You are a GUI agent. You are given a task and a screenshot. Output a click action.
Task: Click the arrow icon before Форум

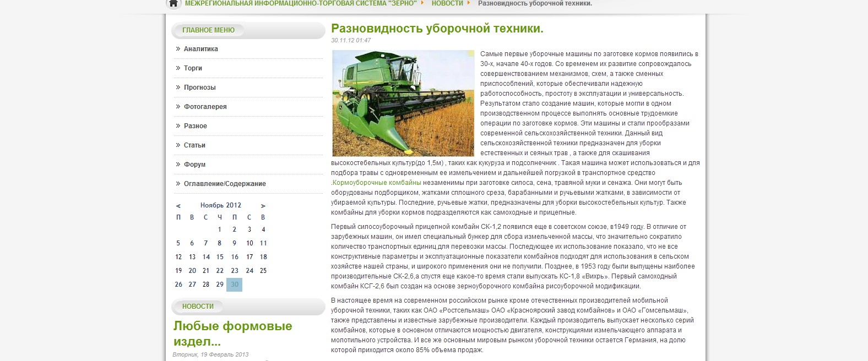point(178,165)
